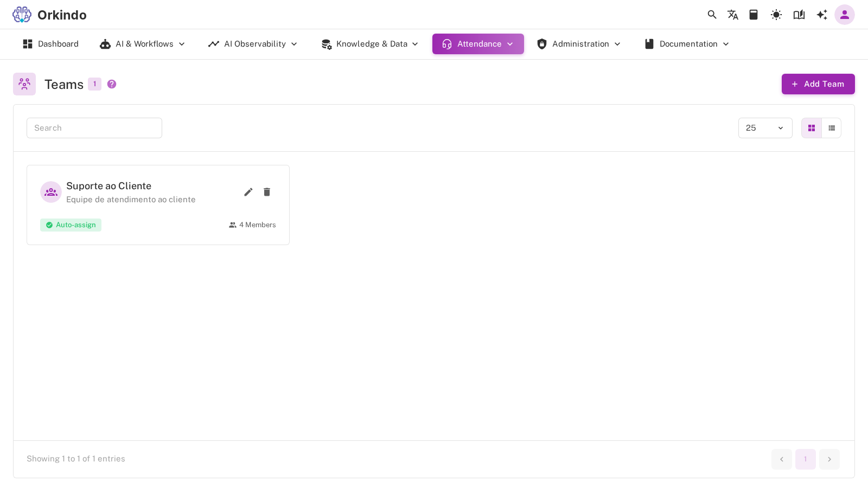868x488 pixels.
Task: Click the Showing 1 to 1 of 1 entries text
Action: pyautogui.click(x=76, y=459)
